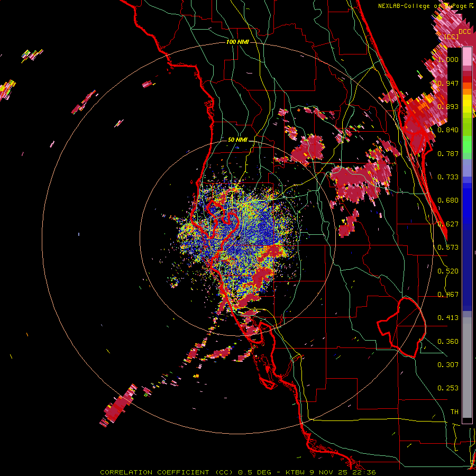
Task: Click the 100 NMI range ring label
Action: coord(237,42)
